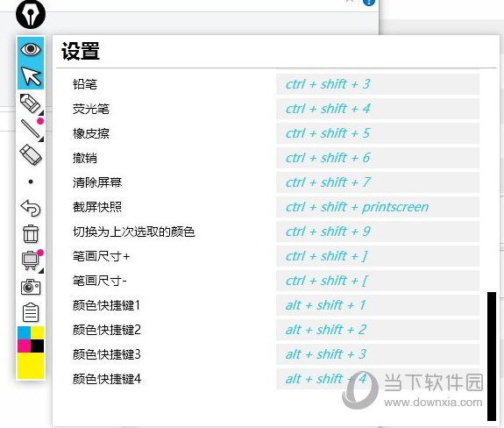
Task: Clear screen with the trash can icon
Action: click(31, 234)
